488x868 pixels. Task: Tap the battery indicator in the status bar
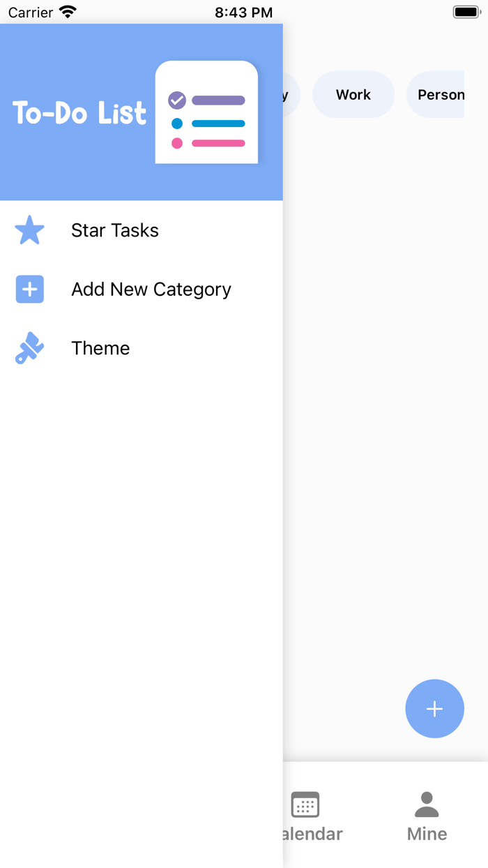coord(466,11)
